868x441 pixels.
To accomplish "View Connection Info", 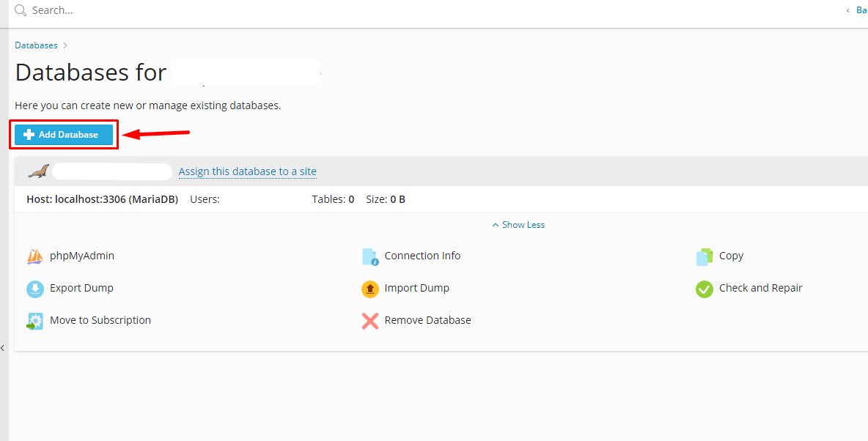I will [423, 256].
